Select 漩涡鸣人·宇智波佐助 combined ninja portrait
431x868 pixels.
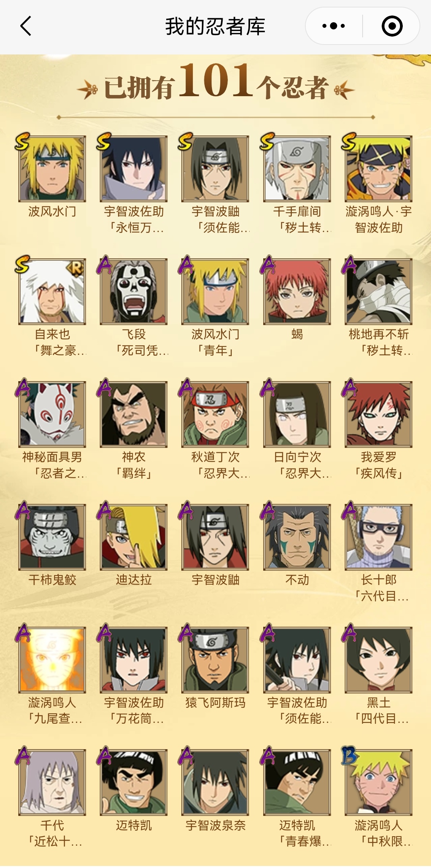[x=379, y=169]
